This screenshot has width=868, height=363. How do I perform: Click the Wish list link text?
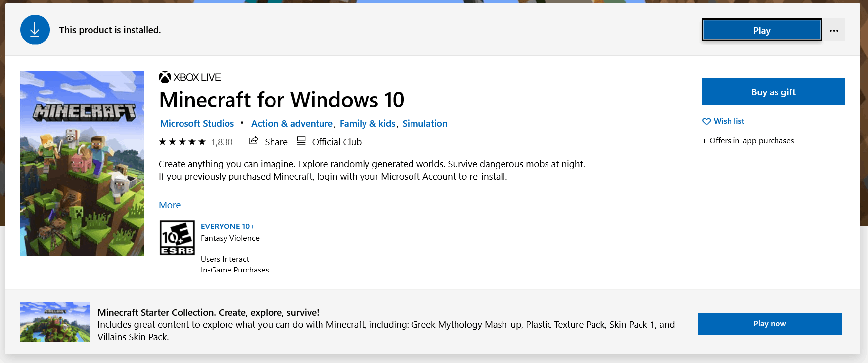coord(729,121)
